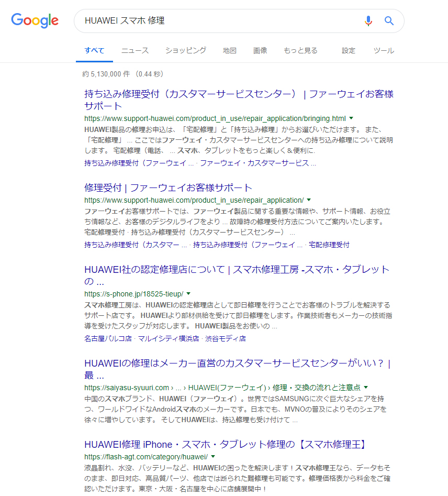Image resolution: width=448 pixels, height=496 pixels.
Task: Click the flash-agt.com/category/huawei/ URL
Action: [146, 457]
